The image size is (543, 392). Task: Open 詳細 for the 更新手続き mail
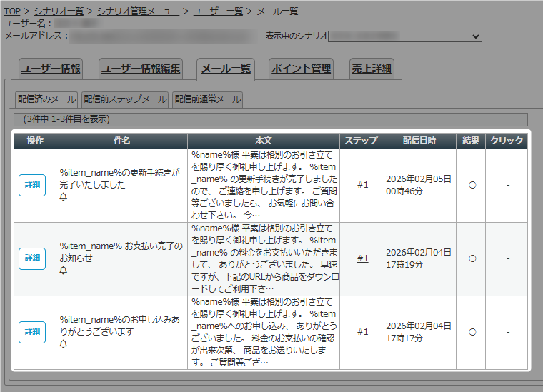(32, 185)
